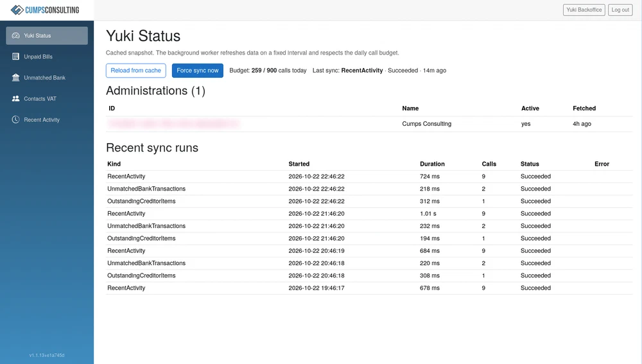The height and width of the screenshot is (364, 642).
Task: Click the Unmatched Bank building icon
Action: pyautogui.click(x=15, y=78)
